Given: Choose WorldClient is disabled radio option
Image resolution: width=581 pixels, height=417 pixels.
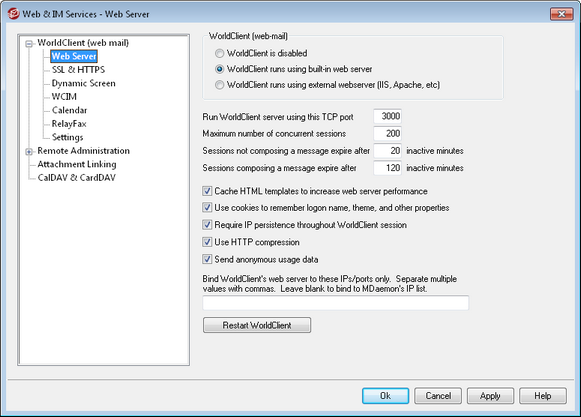Looking at the screenshot, I should (x=220, y=53).
